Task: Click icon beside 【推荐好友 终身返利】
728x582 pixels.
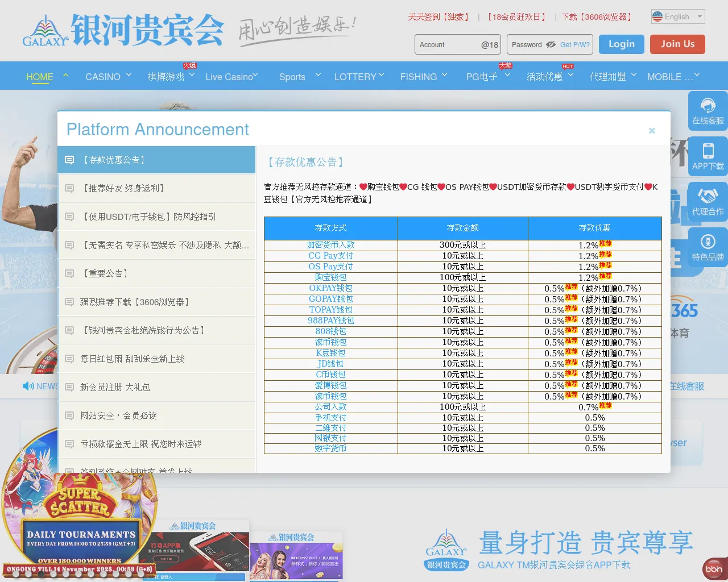Action: coord(69,188)
